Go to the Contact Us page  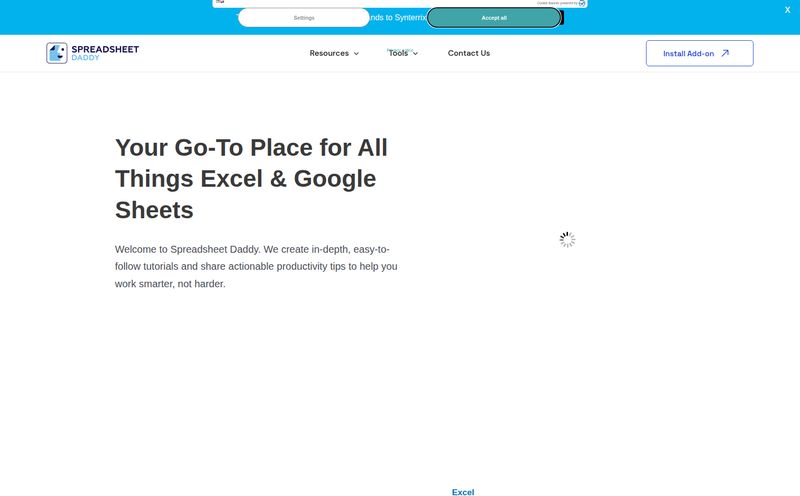pos(468,53)
